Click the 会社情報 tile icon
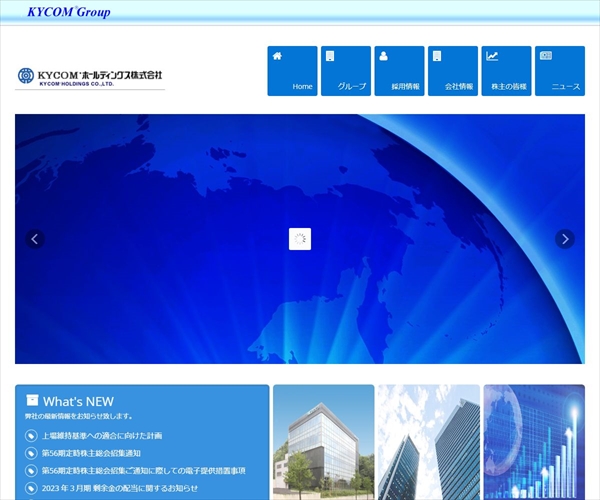The image size is (600, 500). 437,56
